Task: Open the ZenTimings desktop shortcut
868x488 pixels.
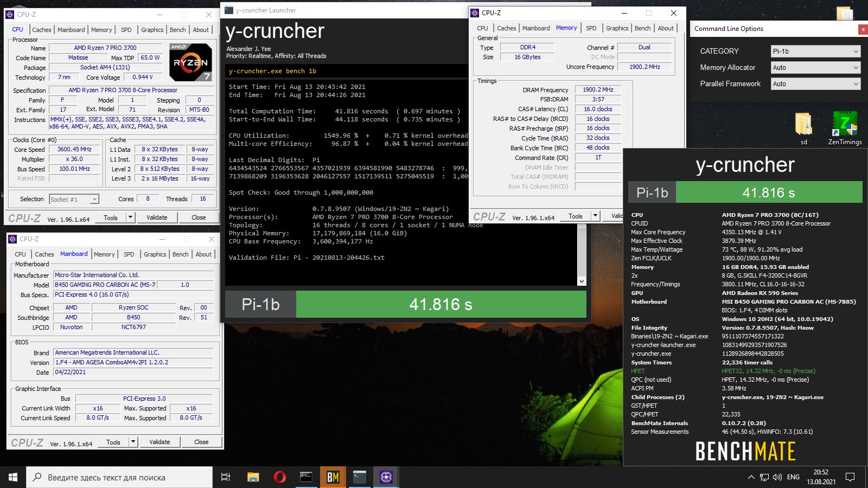Action: point(845,128)
